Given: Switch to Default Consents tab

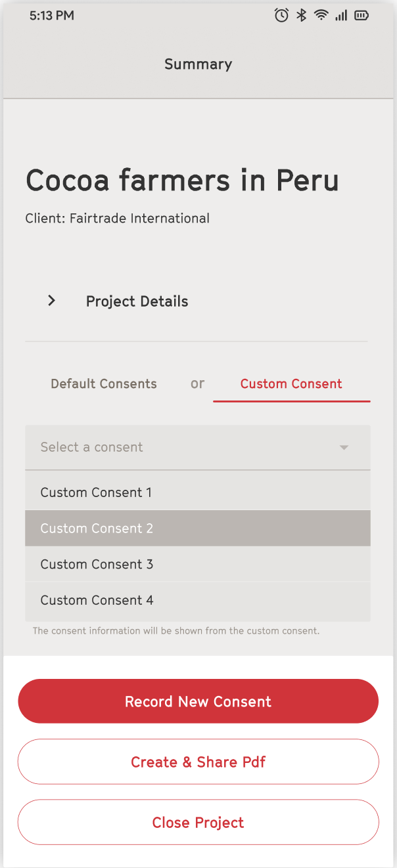Looking at the screenshot, I should 104,384.
